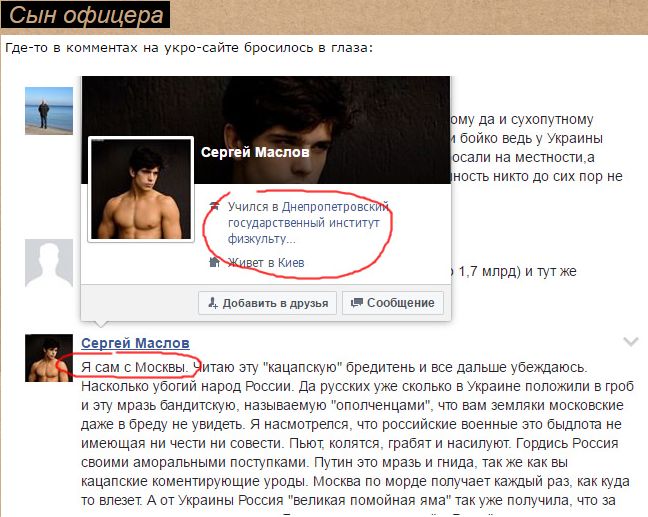
Task: Click the house icon next to Живет в Киев
Action: [214, 262]
